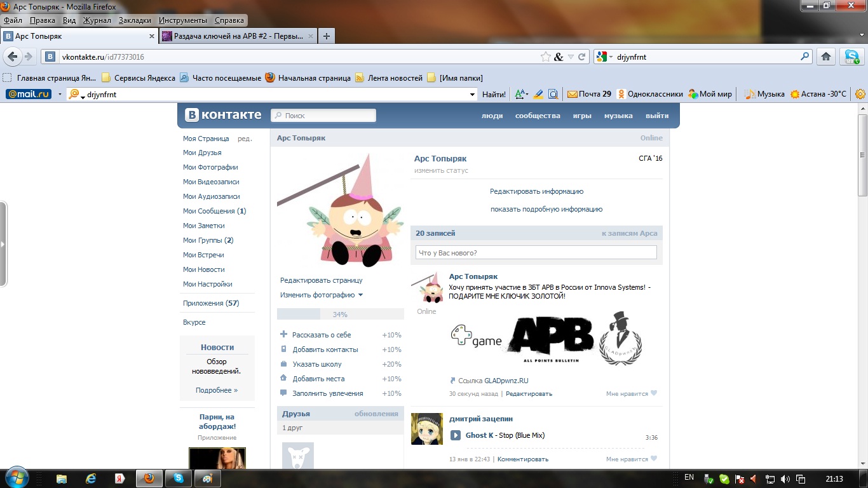Expand the Изменить фотографию dropdown

pyautogui.click(x=360, y=295)
